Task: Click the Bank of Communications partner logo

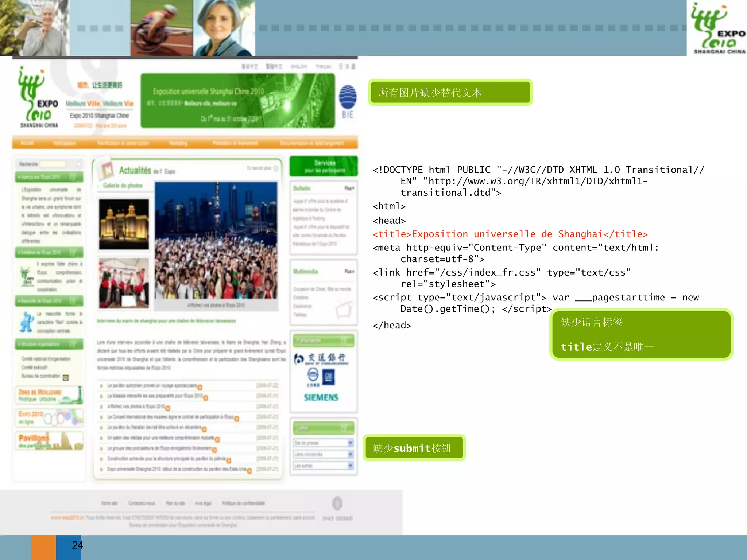Action: [x=321, y=359]
